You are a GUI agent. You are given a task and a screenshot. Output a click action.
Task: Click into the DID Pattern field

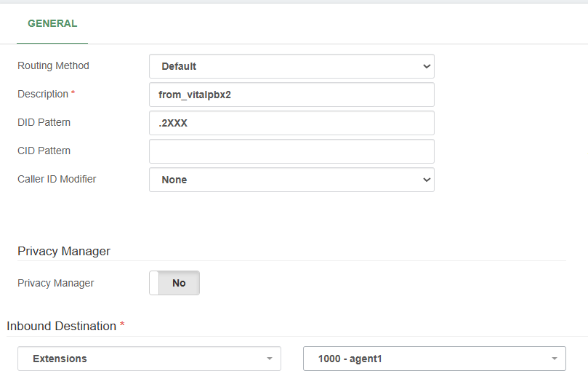(x=291, y=123)
